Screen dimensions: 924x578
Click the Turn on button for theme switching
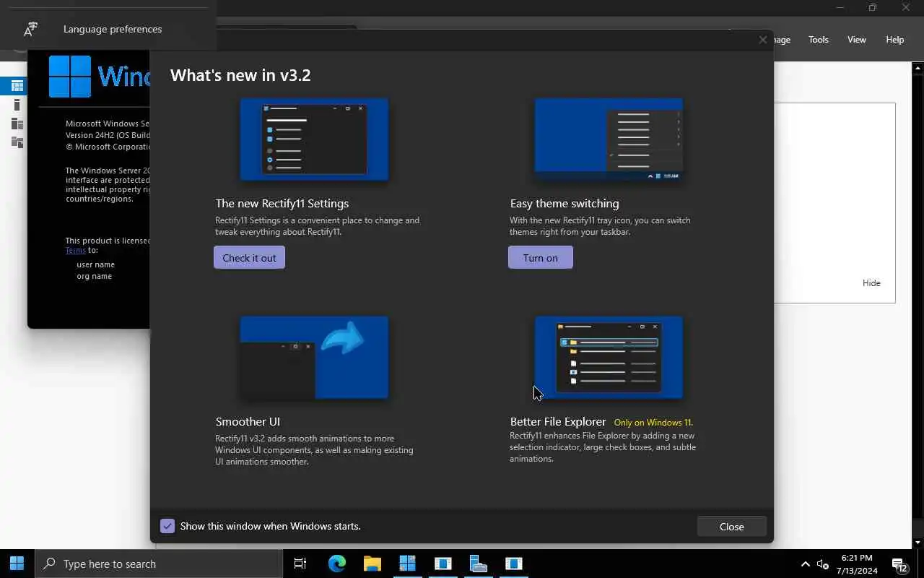tap(541, 258)
